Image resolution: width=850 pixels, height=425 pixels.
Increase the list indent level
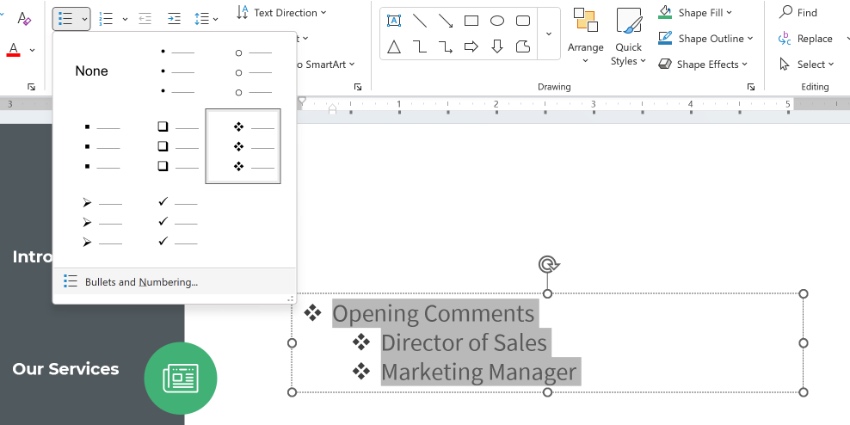click(174, 19)
